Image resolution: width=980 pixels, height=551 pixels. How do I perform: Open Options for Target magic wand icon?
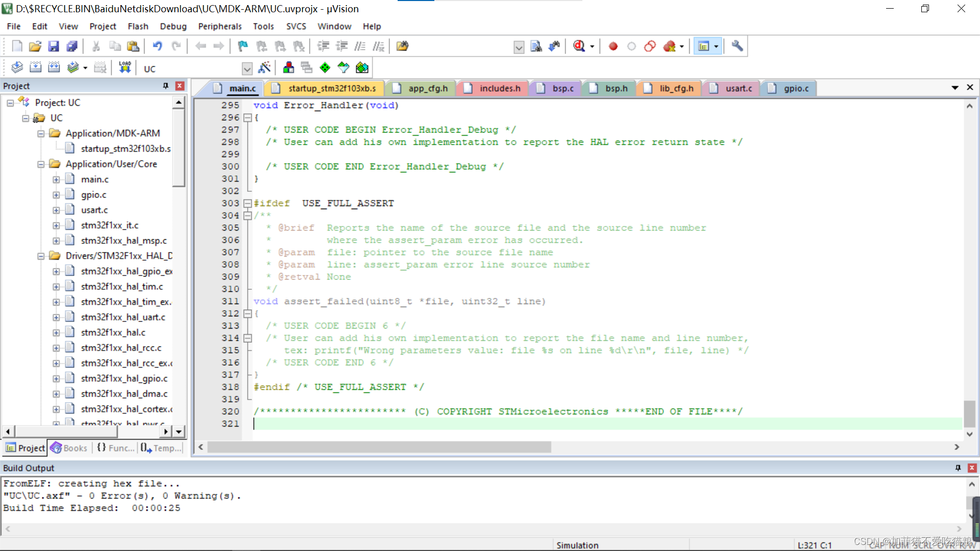(264, 68)
